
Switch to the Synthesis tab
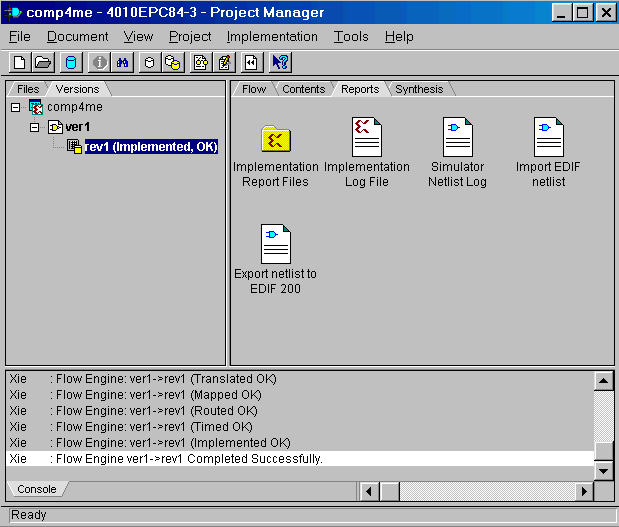418,89
